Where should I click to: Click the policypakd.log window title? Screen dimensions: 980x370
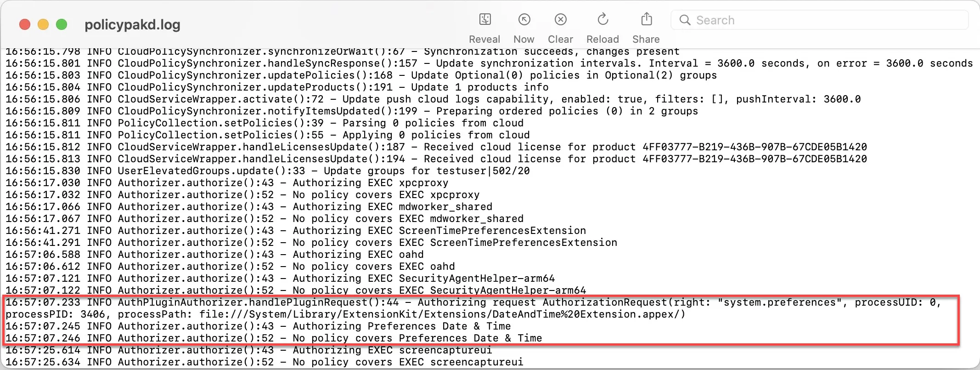(x=132, y=24)
